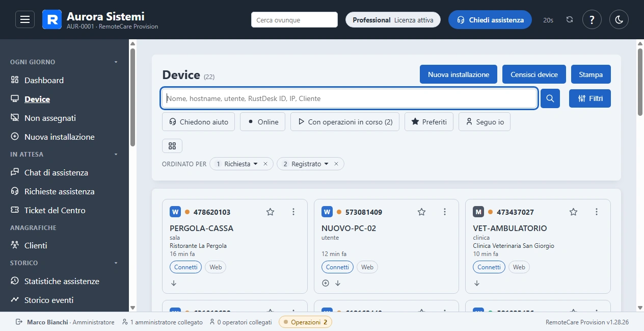Click the Nuova installazione blue button
644x331 pixels.
point(459,74)
